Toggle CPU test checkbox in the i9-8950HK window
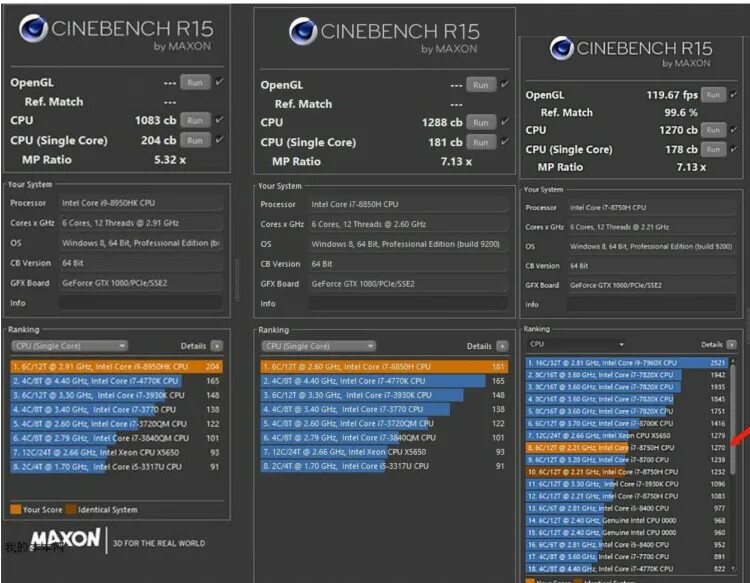Viewport: 750px width, 583px height. click(219, 120)
